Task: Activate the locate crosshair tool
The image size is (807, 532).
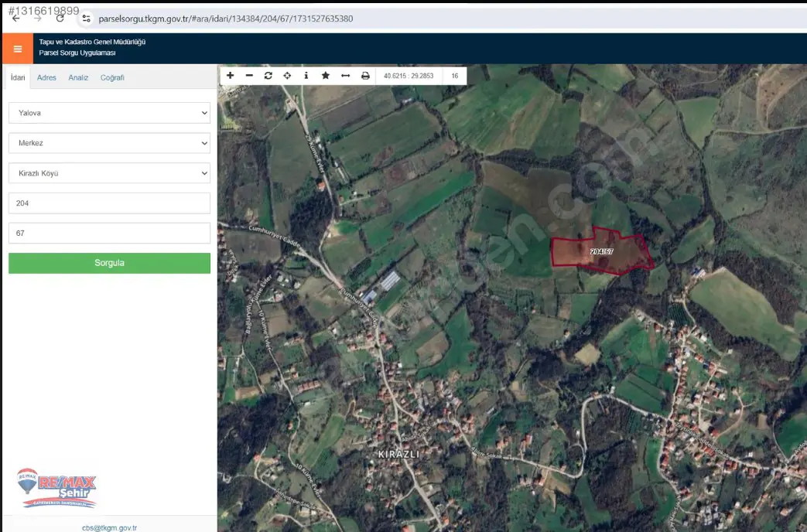Action: (x=287, y=76)
